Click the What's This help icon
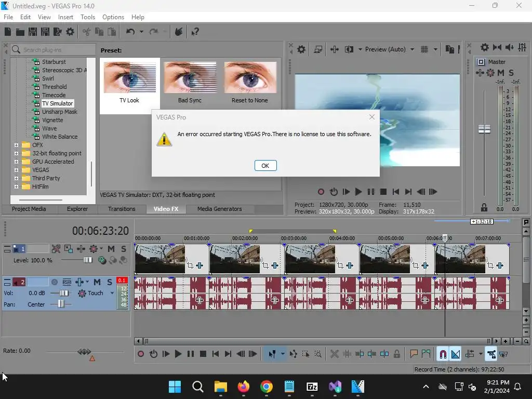The height and width of the screenshot is (399, 532). pos(195,32)
